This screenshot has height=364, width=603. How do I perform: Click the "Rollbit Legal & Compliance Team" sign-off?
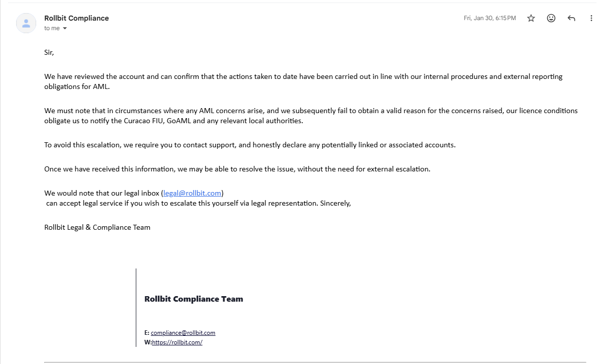coord(97,227)
